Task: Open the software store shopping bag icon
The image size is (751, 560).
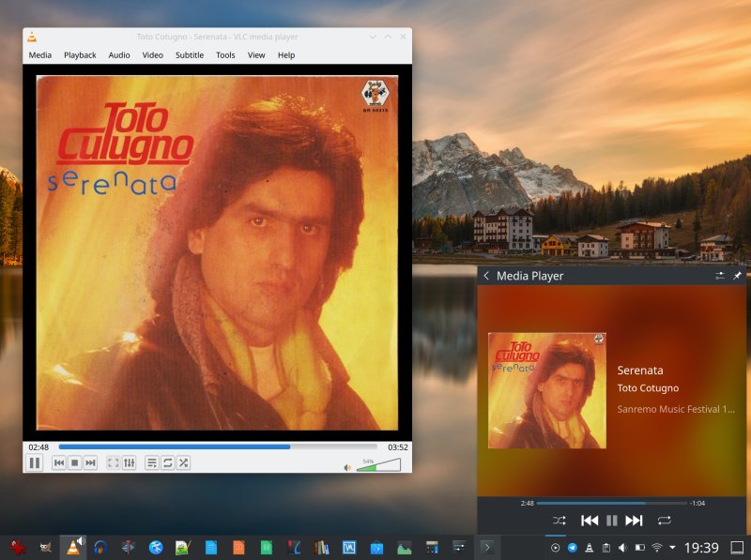Action: (377, 547)
